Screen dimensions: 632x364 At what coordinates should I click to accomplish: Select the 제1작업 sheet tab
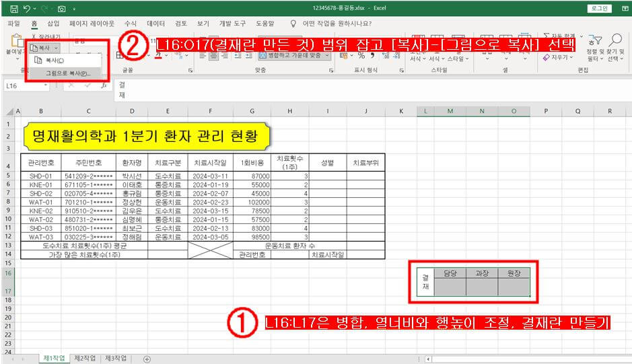(54, 359)
